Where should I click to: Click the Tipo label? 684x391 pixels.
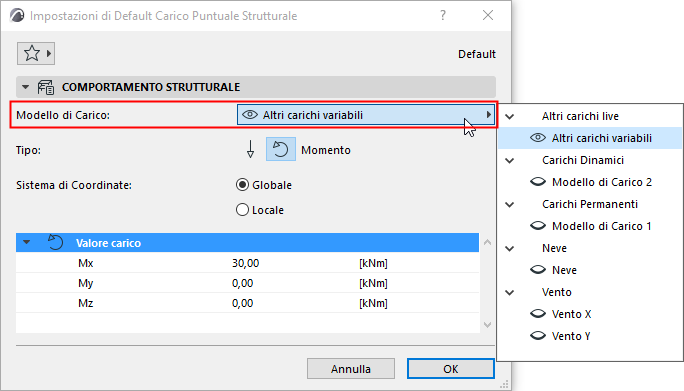click(x=28, y=150)
